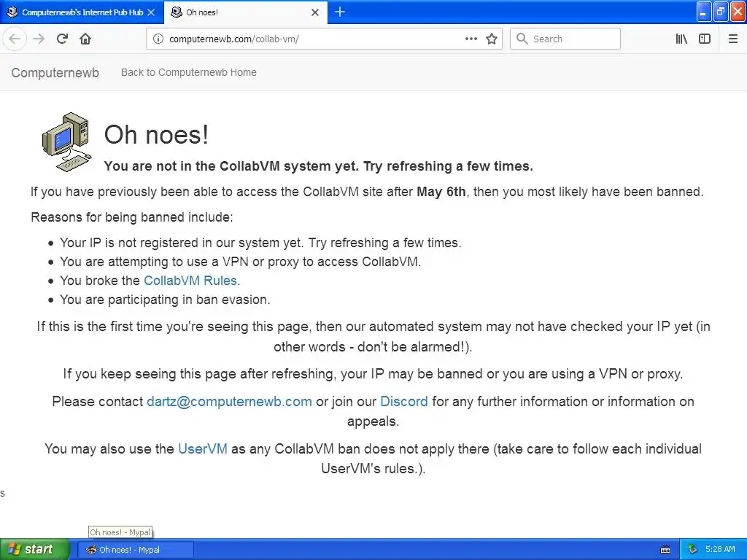Click the 'Oh noes!' heading

[156, 134]
